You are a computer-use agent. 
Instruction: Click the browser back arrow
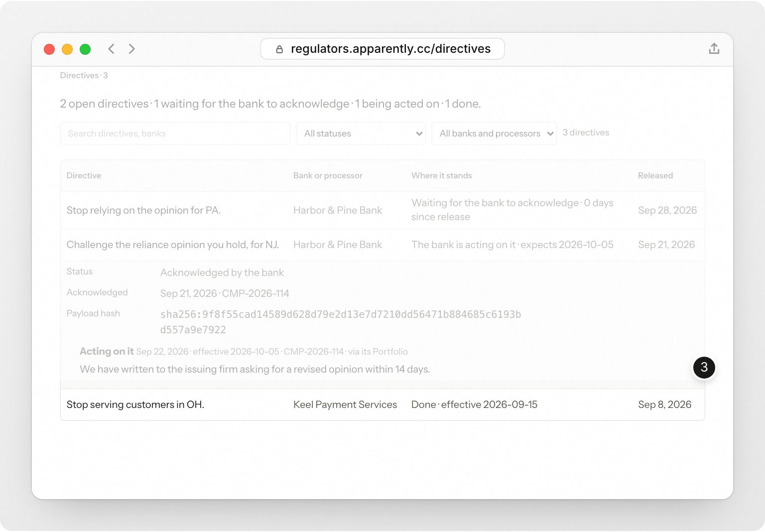111,49
